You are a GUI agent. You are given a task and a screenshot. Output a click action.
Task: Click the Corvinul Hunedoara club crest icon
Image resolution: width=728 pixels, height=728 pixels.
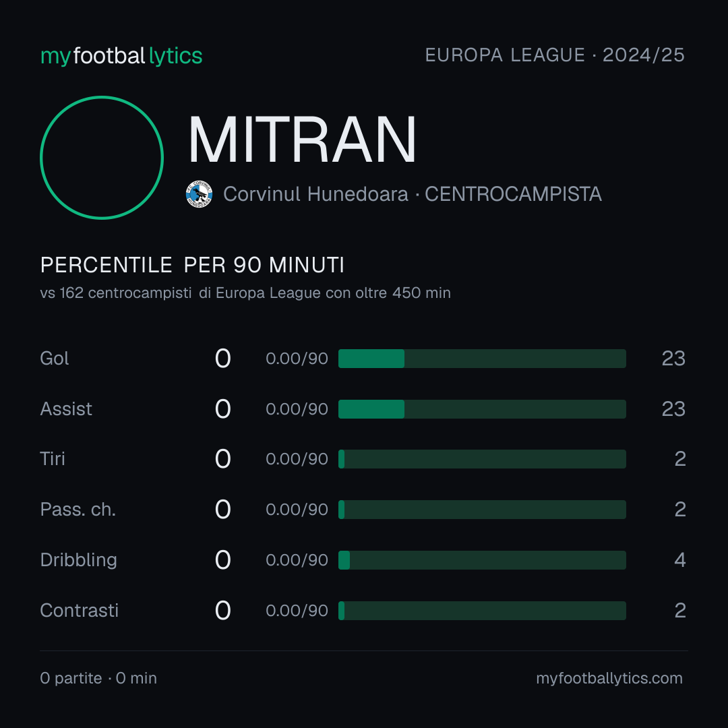point(199,194)
